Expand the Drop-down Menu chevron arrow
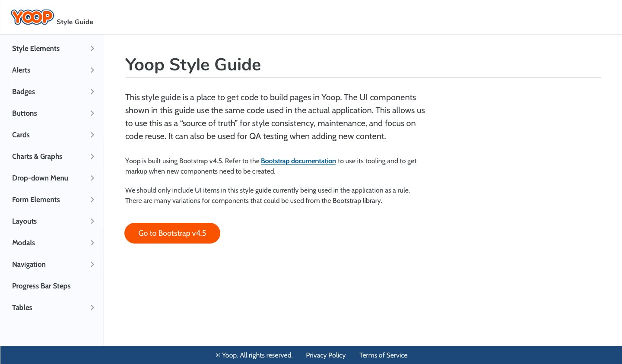The height and width of the screenshot is (364, 622). point(92,178)
